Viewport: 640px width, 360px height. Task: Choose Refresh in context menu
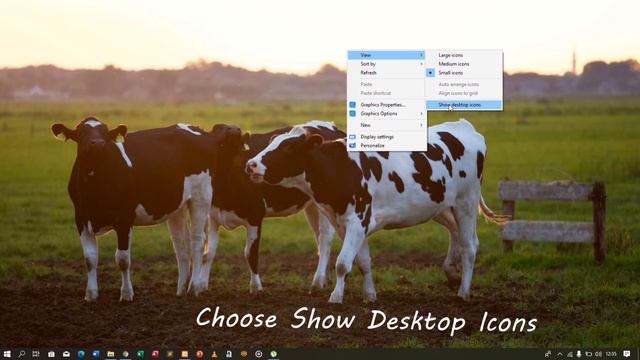click(386, 73)
